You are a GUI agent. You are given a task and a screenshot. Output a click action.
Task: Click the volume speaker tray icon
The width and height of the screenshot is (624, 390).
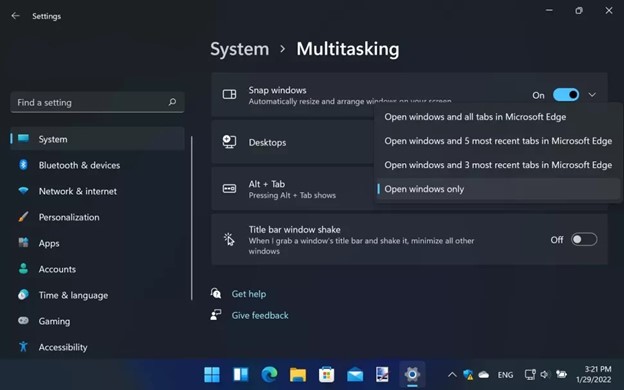[545, 374]
